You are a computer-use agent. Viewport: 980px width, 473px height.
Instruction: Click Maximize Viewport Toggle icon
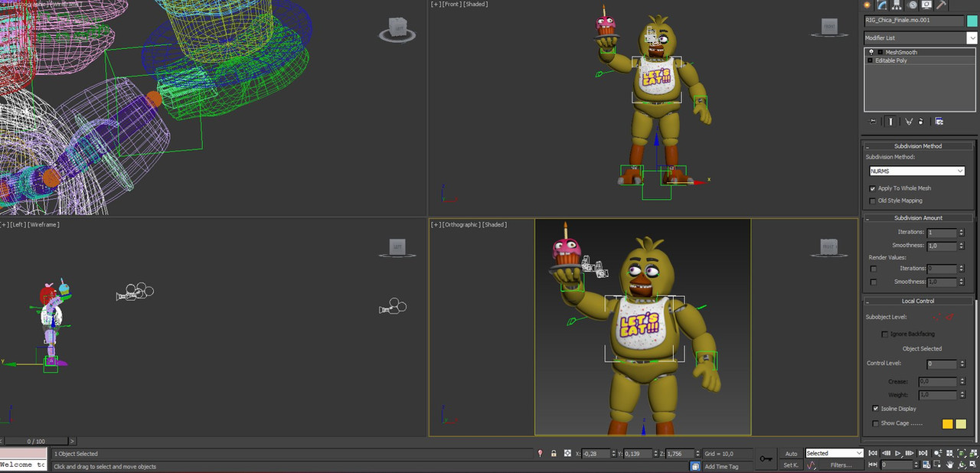pos(972,465)
